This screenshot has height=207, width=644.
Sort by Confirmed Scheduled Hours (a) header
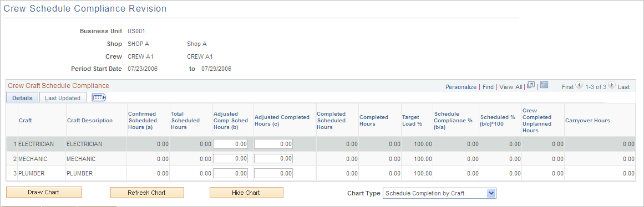pyautogui.click(x=143, y=121)
